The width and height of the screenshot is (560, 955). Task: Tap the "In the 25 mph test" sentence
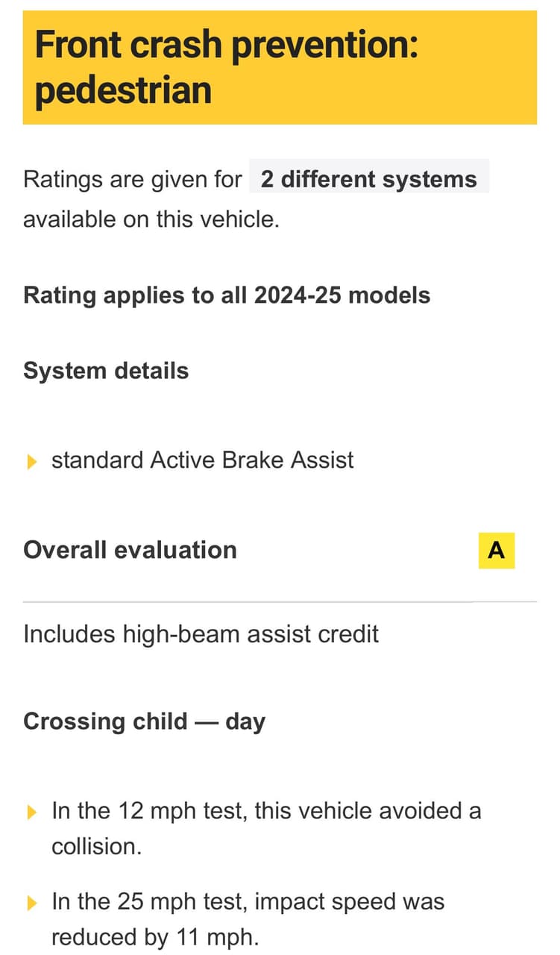248,901
